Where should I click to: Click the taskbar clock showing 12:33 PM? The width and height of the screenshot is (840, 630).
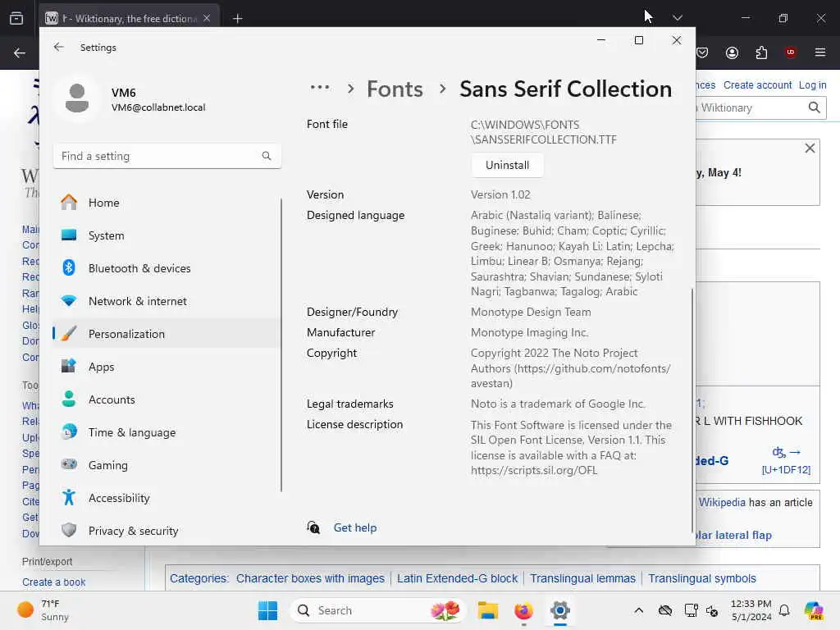(x=751, y=610)
